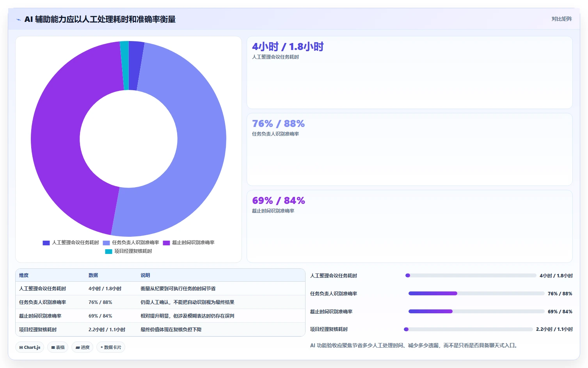Screen dimensions: 588x368
Task: Click the table cell 76% / 88%
Action: point(100,302)
